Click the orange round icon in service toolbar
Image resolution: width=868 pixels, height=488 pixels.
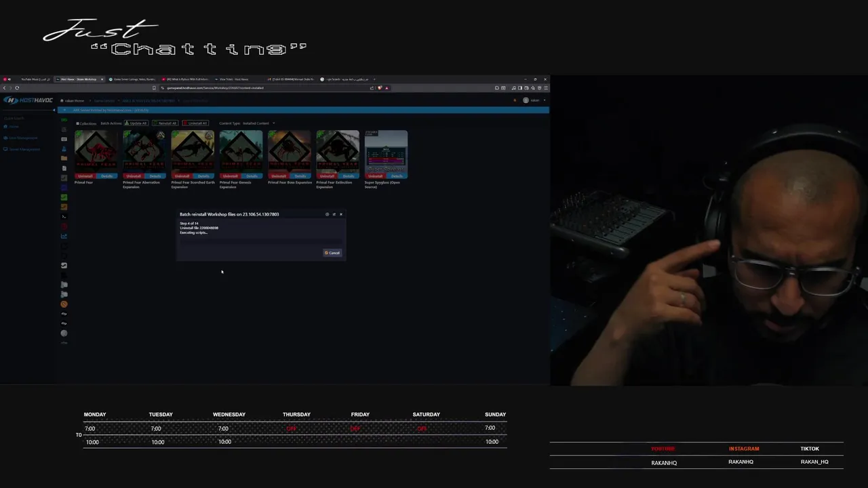pyautogui.click(x=64, y=304)
